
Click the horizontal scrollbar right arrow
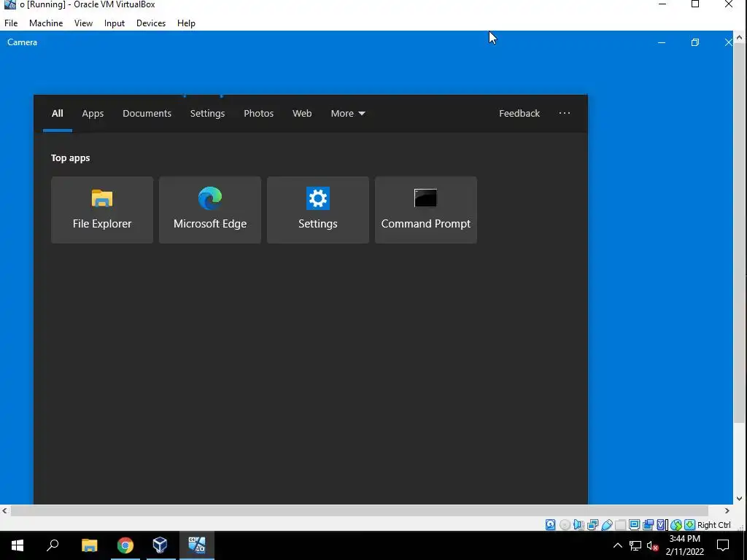[x=727, y=510]
